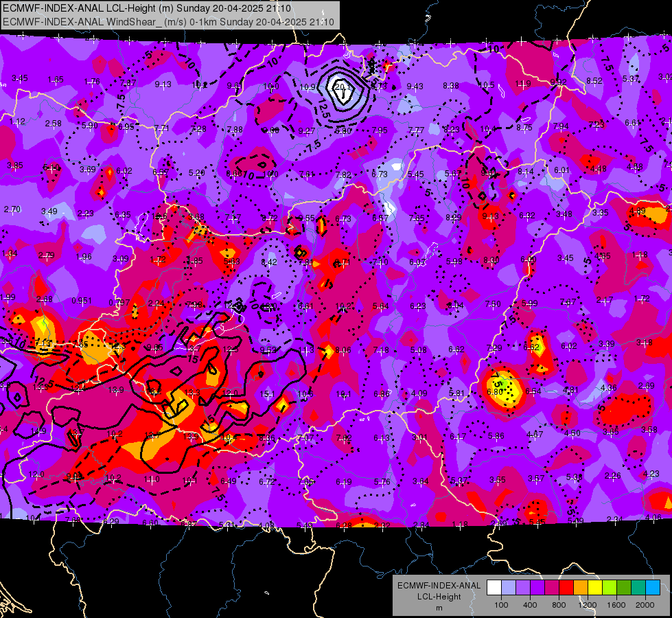Click the WindShear_ (m/s) 0-1km header line
This screenshot has height=618, width=672.
(x=168, y=22)
